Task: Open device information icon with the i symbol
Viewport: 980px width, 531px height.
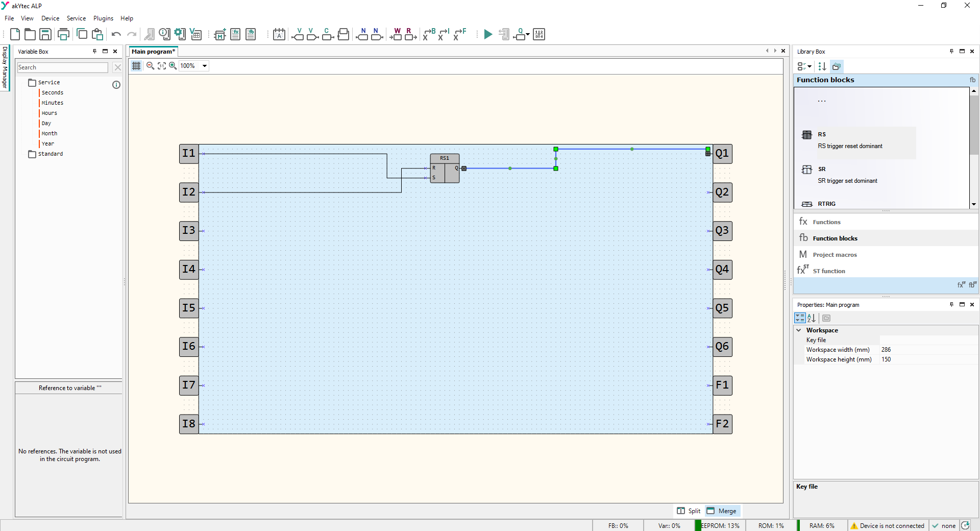Action: coord(164,34)
